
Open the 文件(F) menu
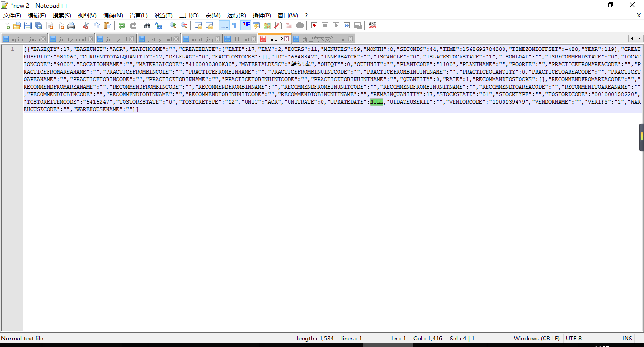pyautogui.click(x=12, y=16)
